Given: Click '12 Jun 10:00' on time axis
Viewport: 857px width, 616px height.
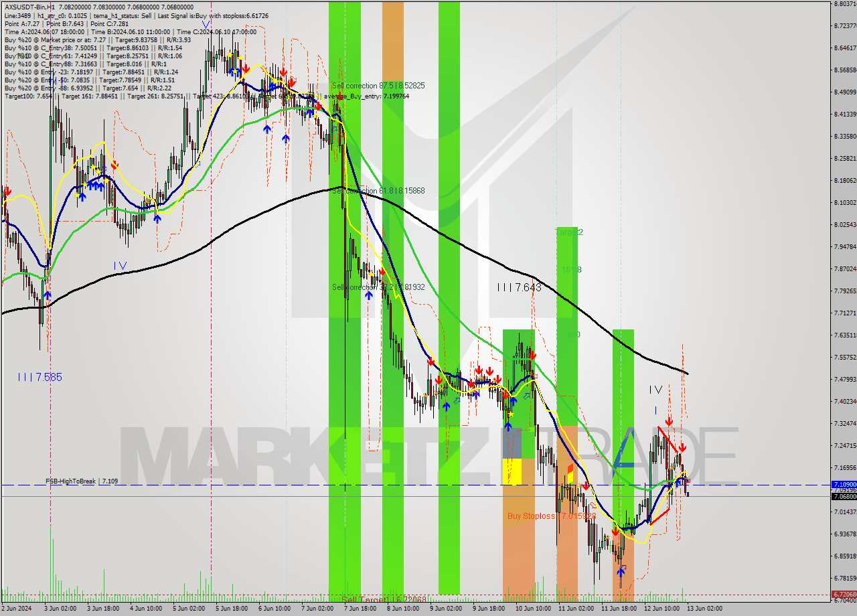Looking at the screenshot, I should point(662,609).
